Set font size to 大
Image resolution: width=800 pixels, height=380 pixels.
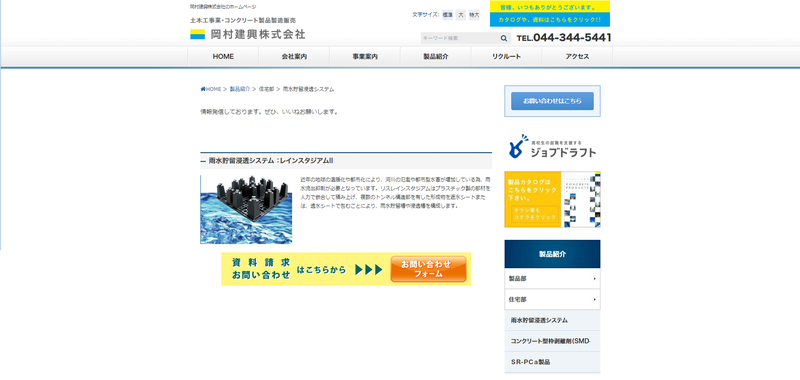[x=461, y=15]
